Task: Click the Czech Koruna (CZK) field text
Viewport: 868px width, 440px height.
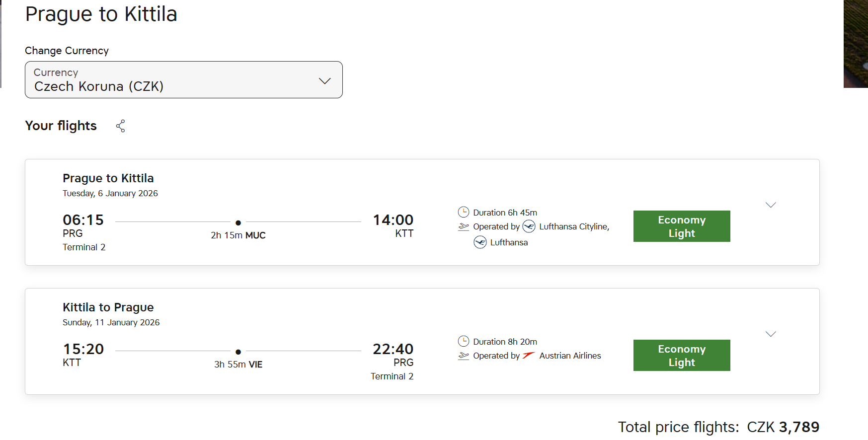Action: click(x=99, y=86)
